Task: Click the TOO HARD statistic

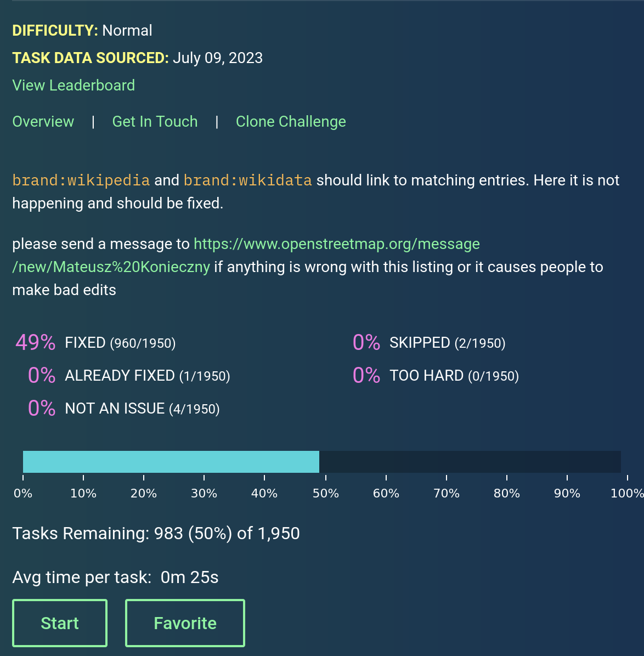Action: point(436,375)
